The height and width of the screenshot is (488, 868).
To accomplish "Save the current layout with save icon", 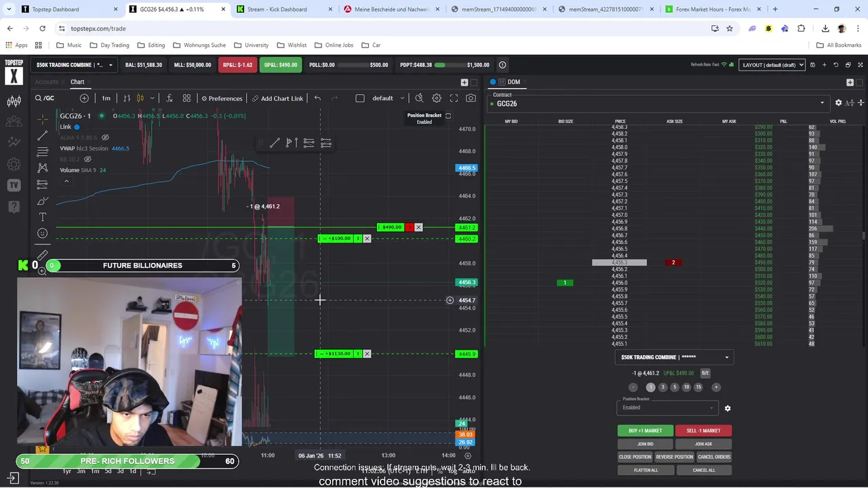I will pos(813,65).
